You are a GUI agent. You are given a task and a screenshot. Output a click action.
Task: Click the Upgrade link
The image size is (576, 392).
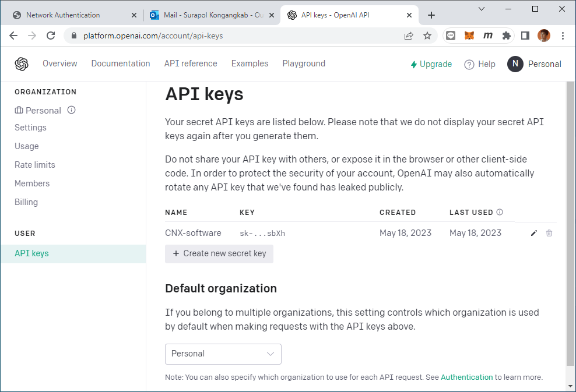coord(431,64)
